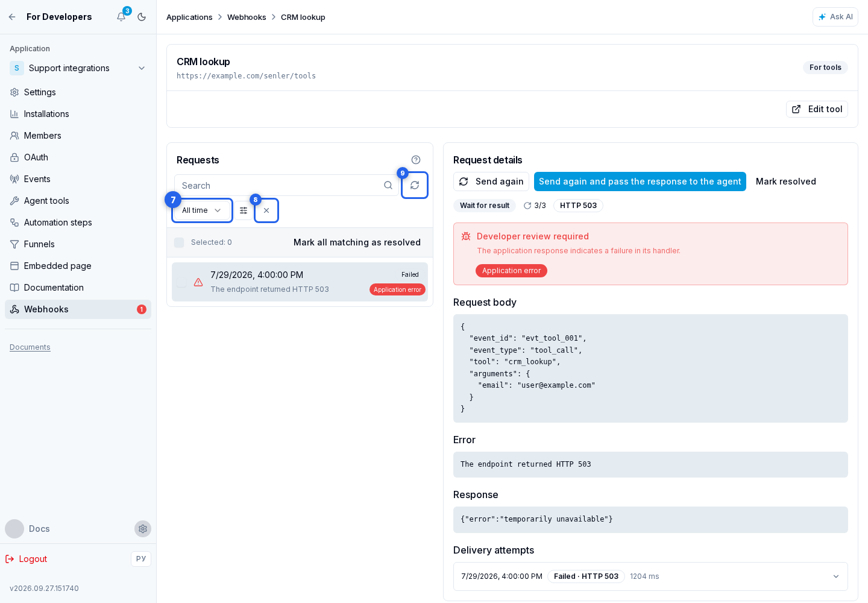Open Documentation in the sidebar
Image resolution: width=868 pixels, height=603 pixels.
[78, 288]
